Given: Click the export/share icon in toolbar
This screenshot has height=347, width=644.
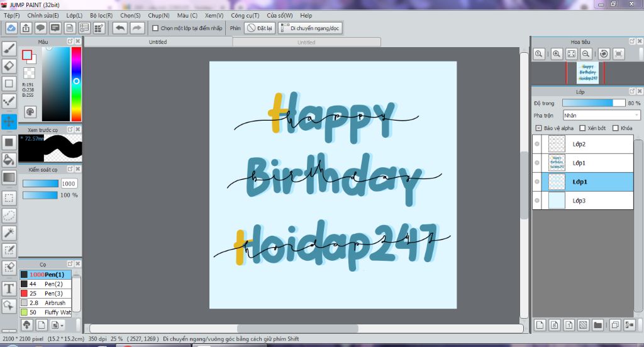Looking at the screenshot, I should click(26, 28).
